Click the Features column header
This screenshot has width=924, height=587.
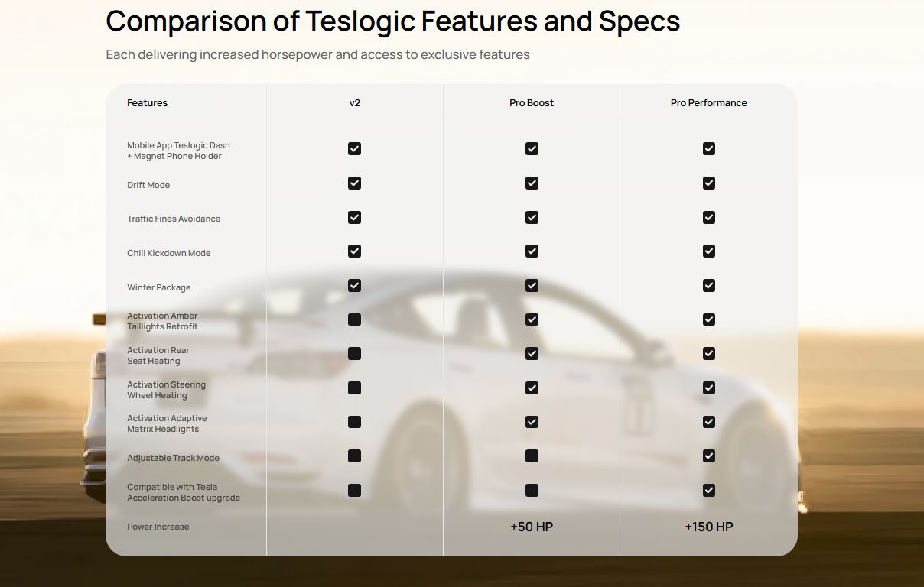148,103
